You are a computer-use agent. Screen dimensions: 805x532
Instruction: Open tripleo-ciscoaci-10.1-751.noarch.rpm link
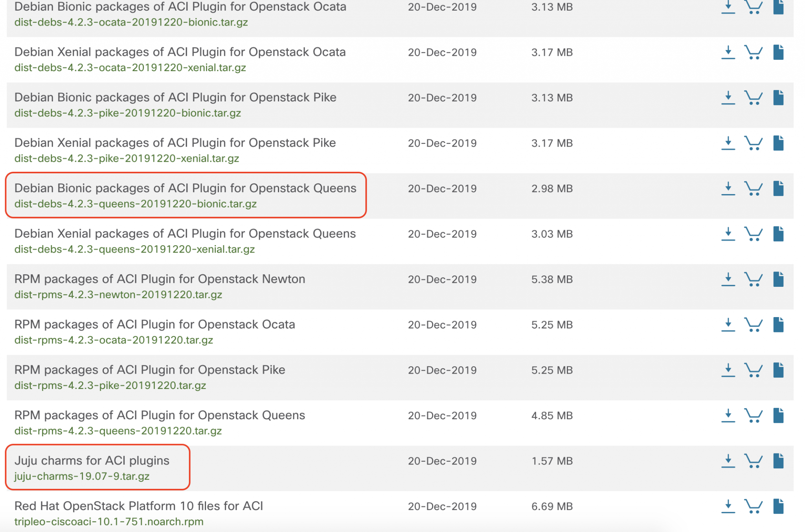point(109,522)
